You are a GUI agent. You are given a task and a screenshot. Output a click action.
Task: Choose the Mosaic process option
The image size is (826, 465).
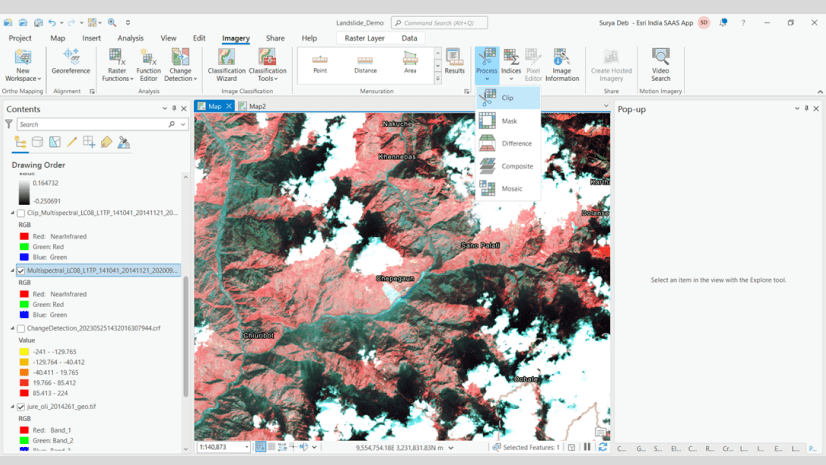[x=511, y=188]
